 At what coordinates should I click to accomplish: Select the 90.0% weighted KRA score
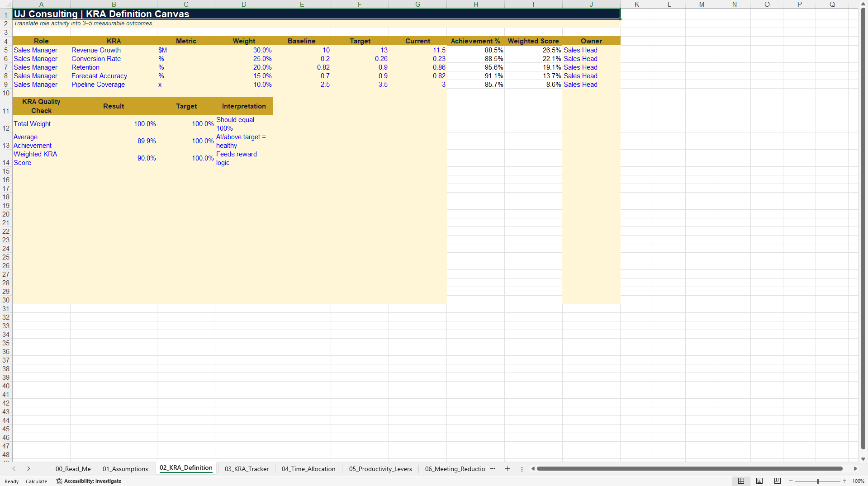pos(114,158)
